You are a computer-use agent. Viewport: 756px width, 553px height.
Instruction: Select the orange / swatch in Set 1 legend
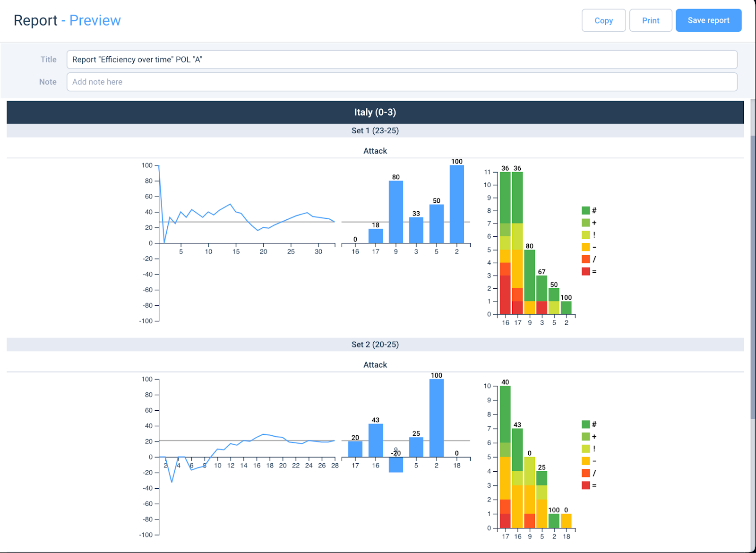click(x=585, y=259)
